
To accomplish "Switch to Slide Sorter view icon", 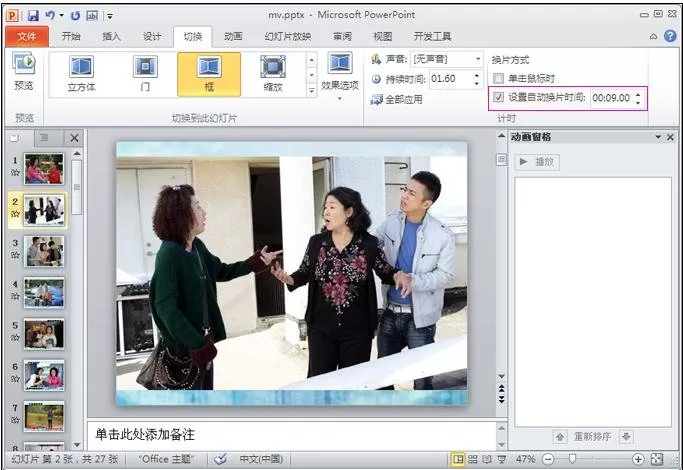I will pos(473,459).
